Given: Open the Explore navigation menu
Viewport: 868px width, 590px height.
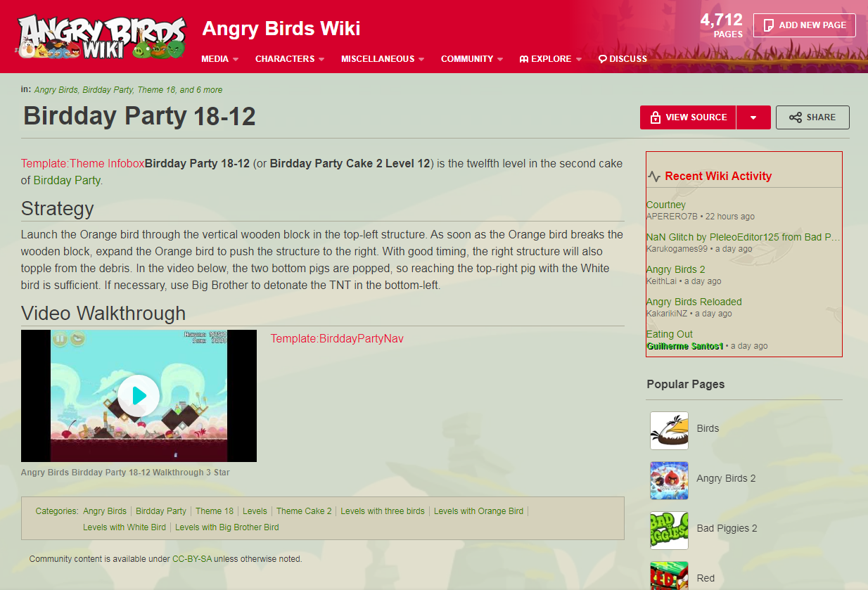Looking at the screenshot, I should click(551, 59).
